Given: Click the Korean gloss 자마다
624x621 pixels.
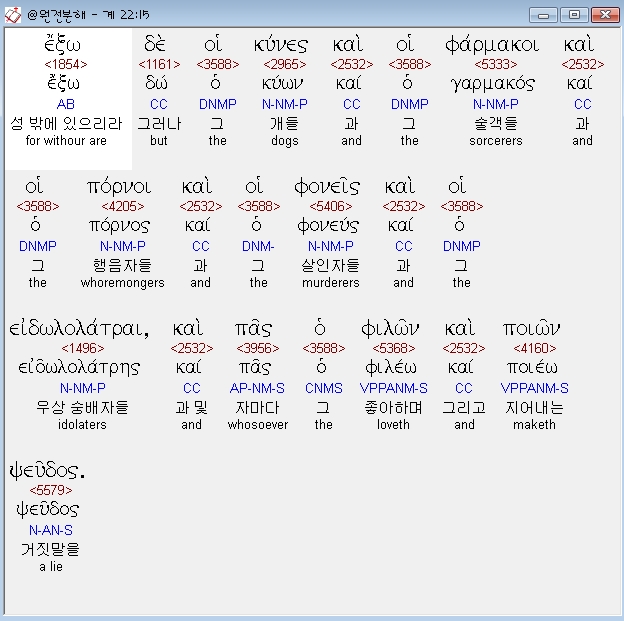Looking at the screenshot, I should [257, 407].
